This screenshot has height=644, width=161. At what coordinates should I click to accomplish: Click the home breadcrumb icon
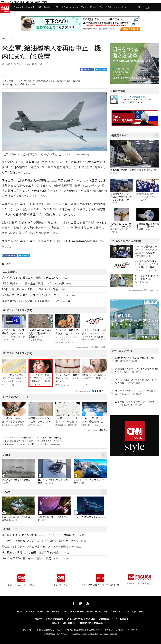(x=3, y=39)
